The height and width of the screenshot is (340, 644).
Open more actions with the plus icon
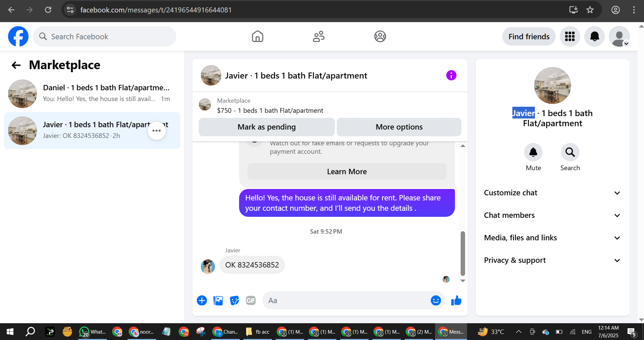pos(202,300)
